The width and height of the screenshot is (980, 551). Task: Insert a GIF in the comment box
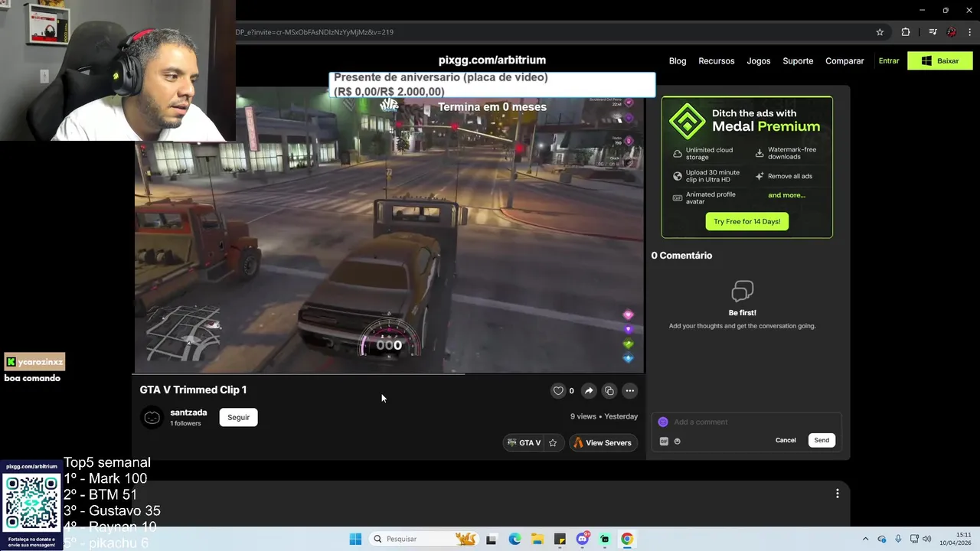(664, 441)
